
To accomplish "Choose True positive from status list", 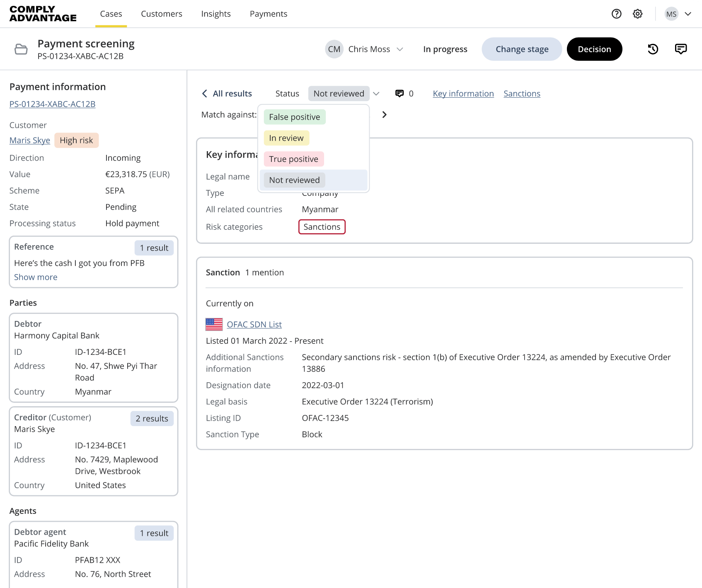I will click(293, 159).
